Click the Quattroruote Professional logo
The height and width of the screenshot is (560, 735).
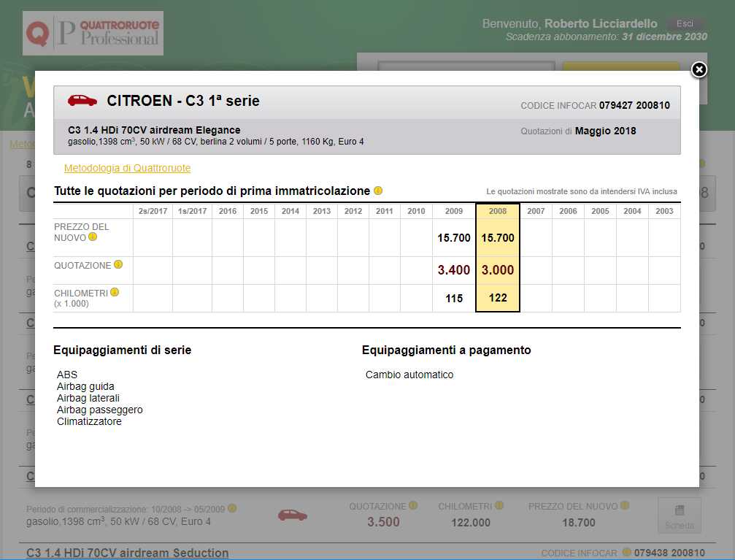pyautogui.click(x=93, y=34)
